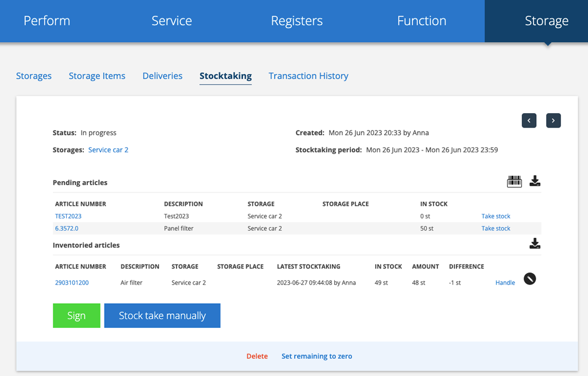588x376 pixels.
Task: Go to next stocktaking with right chevron
Action: pyautogui.click(x=553, y=121)
